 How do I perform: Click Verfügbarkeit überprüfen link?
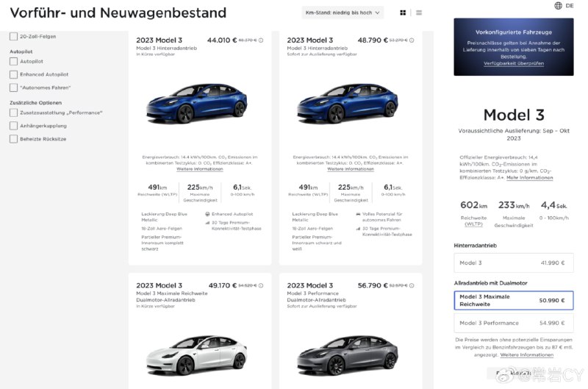click(514, 63)
